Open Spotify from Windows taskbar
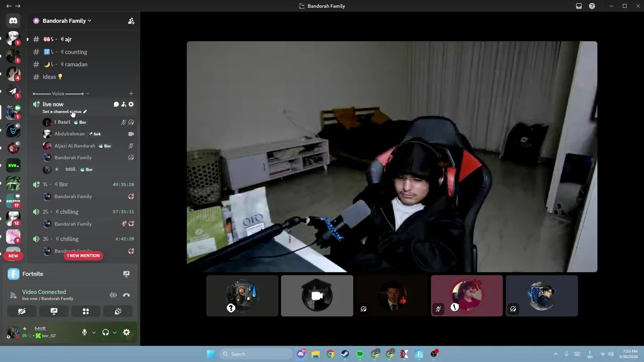This screenshot has width=644, height=362. click(360, 354)
